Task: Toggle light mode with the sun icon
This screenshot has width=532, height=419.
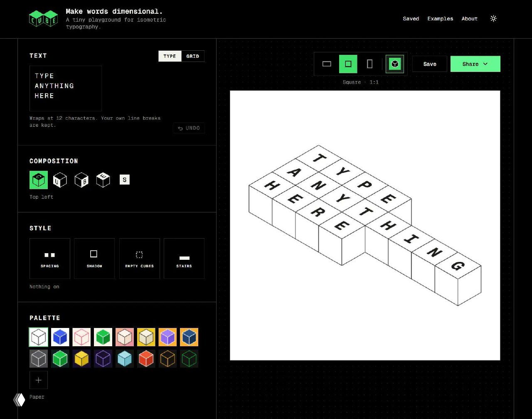Action: pyautogui.click(x=493, y=19)
